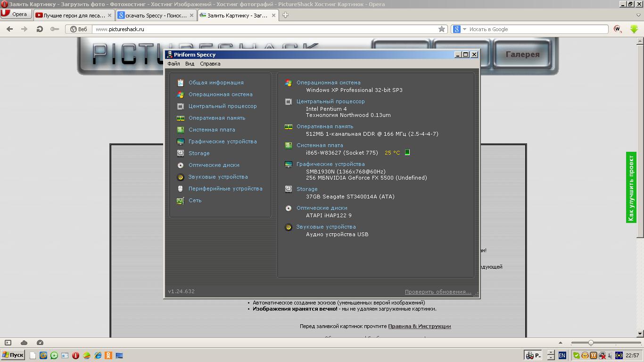Viewport: 644px width, 362px height.
Task: Go forward with the browser forward arrow
Action: click(25, 29)
